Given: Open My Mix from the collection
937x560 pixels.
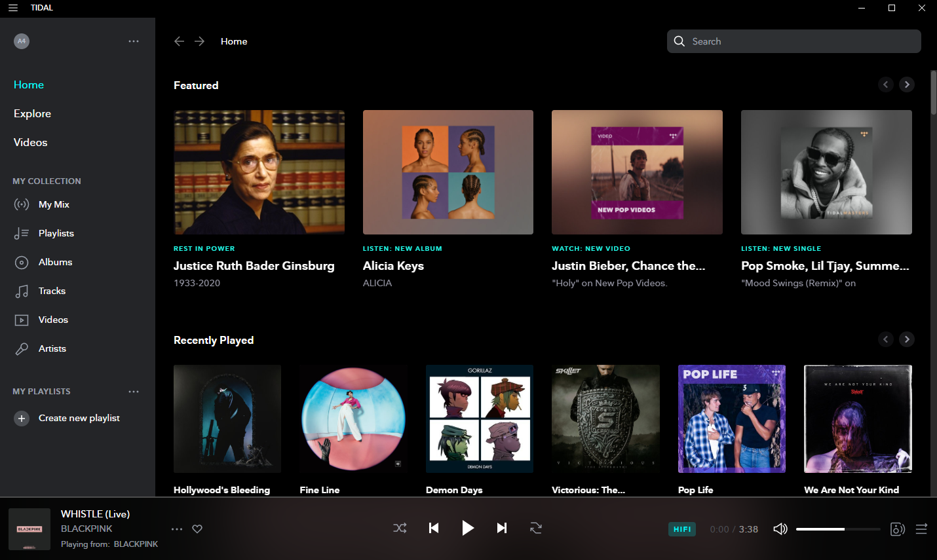Looking at the screenshot, I should coord(54,204).
